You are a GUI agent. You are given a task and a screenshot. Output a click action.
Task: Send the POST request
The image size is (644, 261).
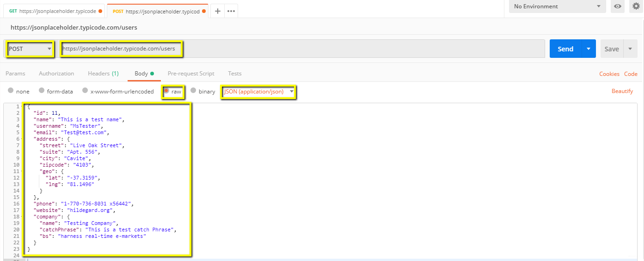pos(565,49)
